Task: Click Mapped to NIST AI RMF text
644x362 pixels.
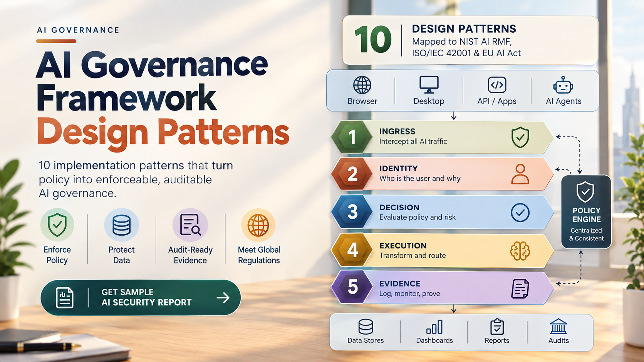Action: coord(462,42)
